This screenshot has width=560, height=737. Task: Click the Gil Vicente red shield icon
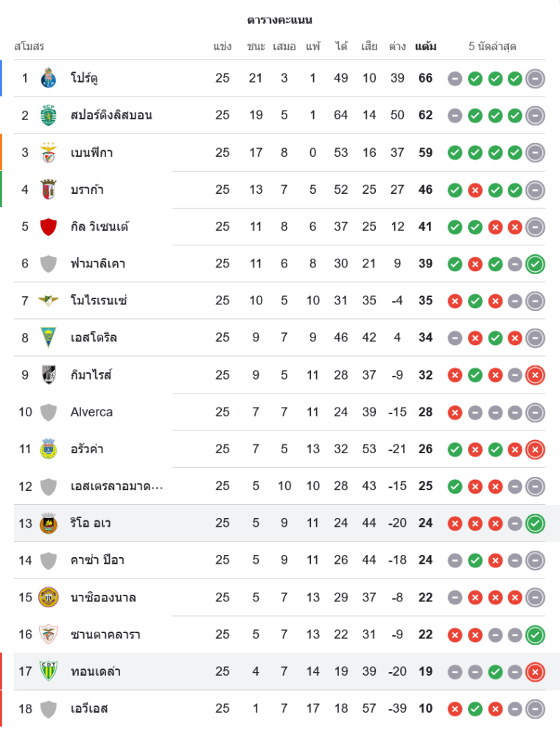(49, 226)
